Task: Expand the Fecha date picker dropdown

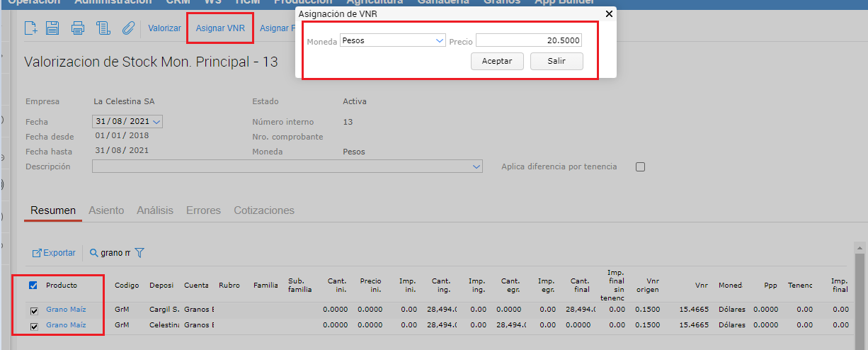Action: point(156,122)
